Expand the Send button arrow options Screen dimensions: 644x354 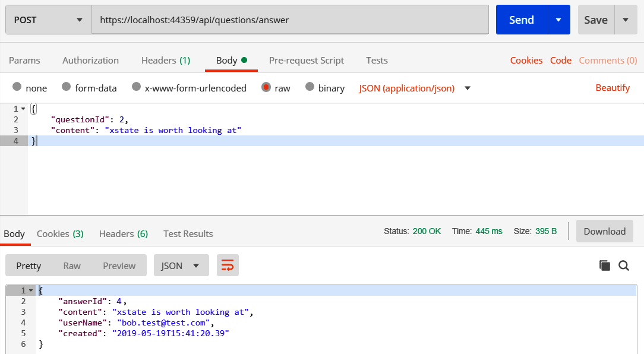click(x=558, y=20)
